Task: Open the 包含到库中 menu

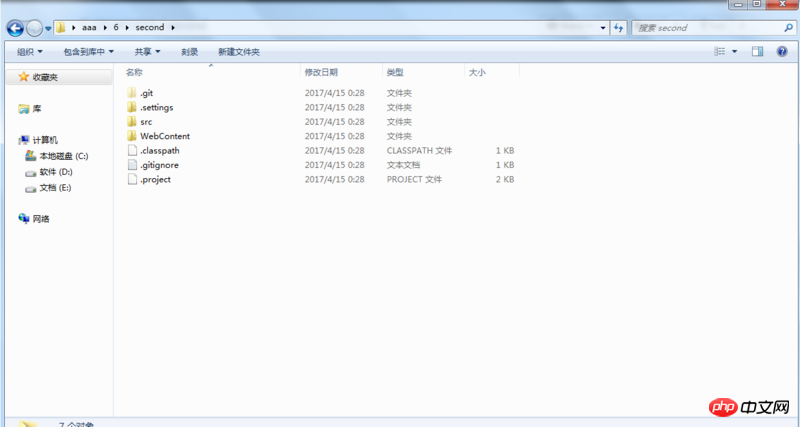Action: coord(88,52)
